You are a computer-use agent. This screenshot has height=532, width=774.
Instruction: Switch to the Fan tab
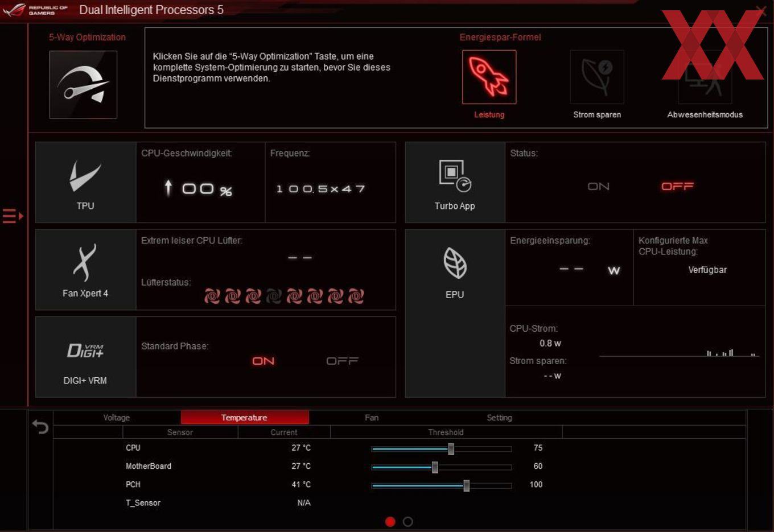pyautogui.click(x=372, y=418)
